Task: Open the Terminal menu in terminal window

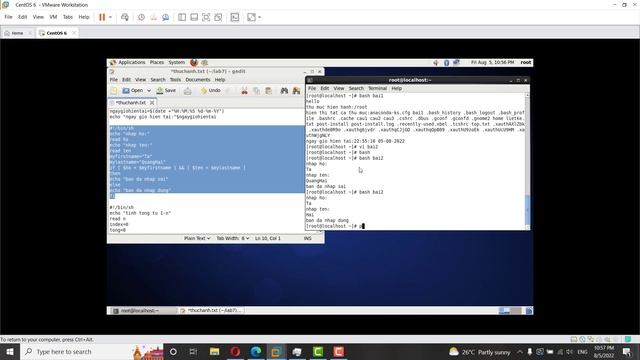Action: point(377,88)
